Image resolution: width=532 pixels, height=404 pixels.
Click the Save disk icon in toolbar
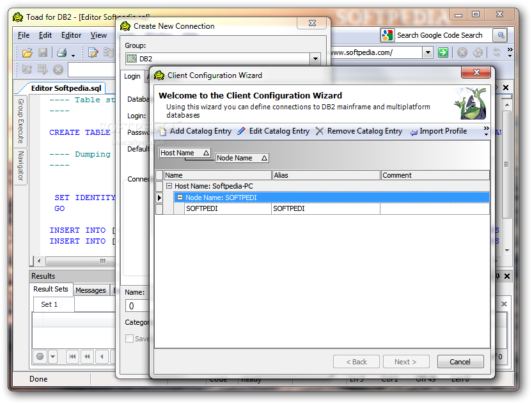point(43,52)
